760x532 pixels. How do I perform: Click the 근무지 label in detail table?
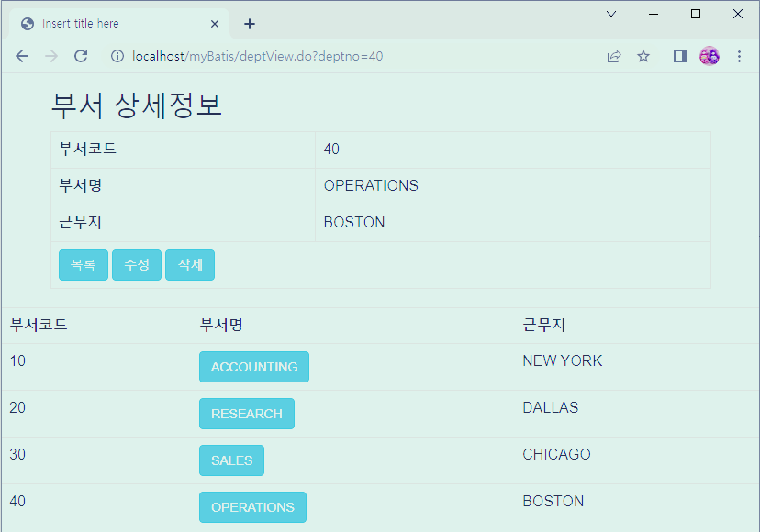(81, 222)
